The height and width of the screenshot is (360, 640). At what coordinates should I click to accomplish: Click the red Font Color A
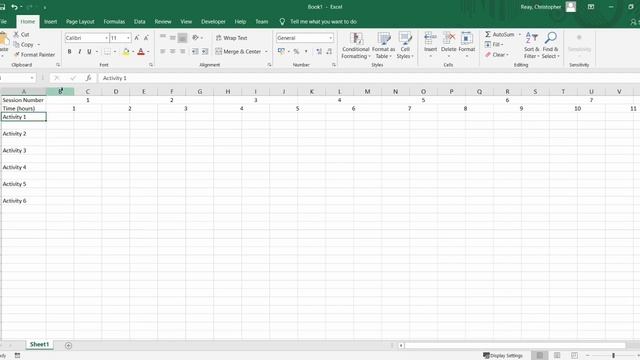coord(141,52)
